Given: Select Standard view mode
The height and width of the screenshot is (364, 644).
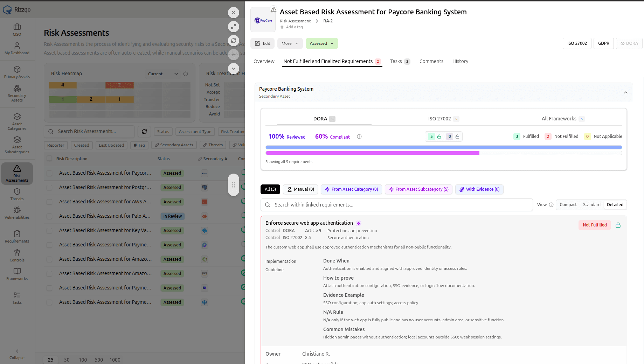Looking at the screenshot, I should [591, 205].
